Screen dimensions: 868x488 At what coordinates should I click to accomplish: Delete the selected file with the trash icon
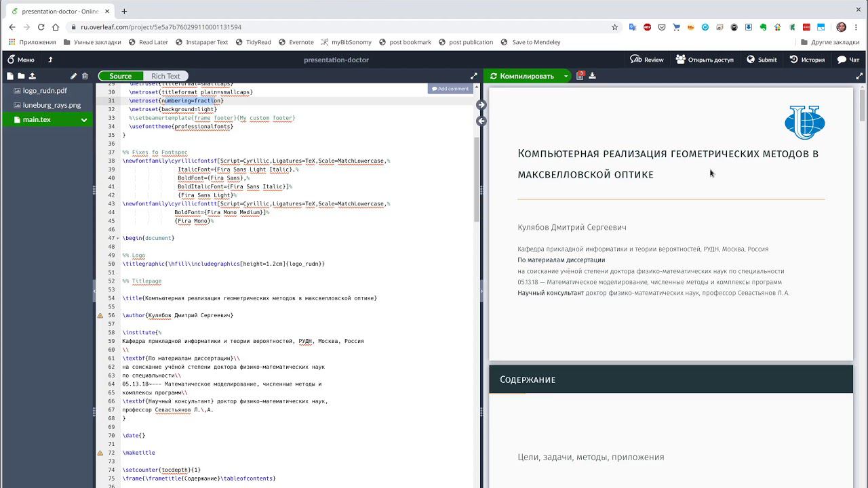85,76
